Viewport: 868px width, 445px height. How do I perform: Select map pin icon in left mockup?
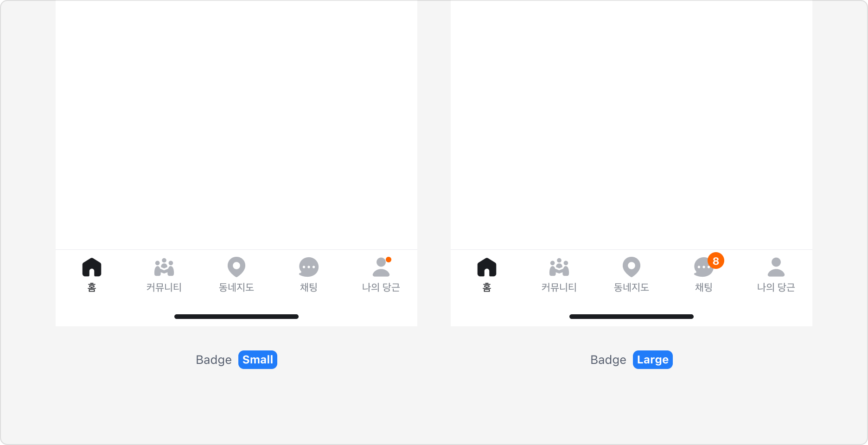tap(236, 267)
